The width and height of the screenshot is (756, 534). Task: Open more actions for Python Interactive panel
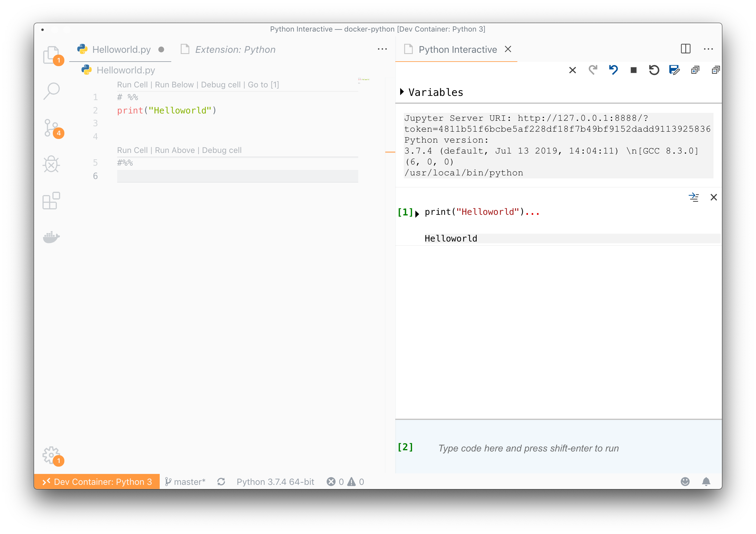[x=708, y=49]
